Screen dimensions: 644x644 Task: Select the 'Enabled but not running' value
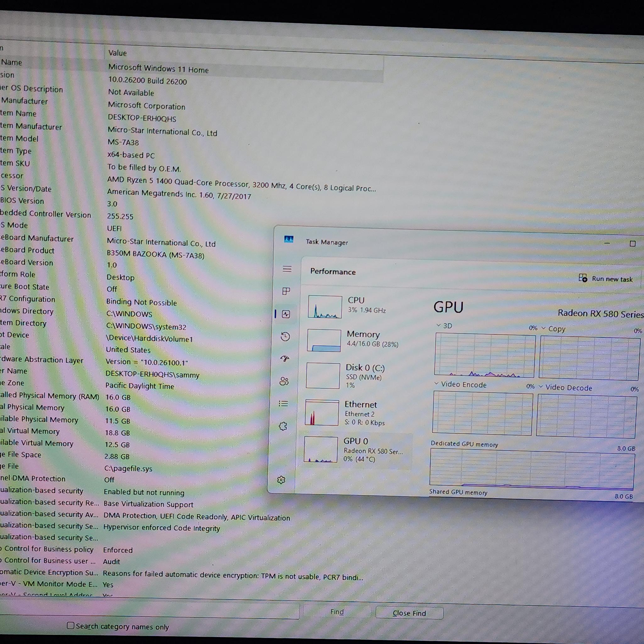144,492
